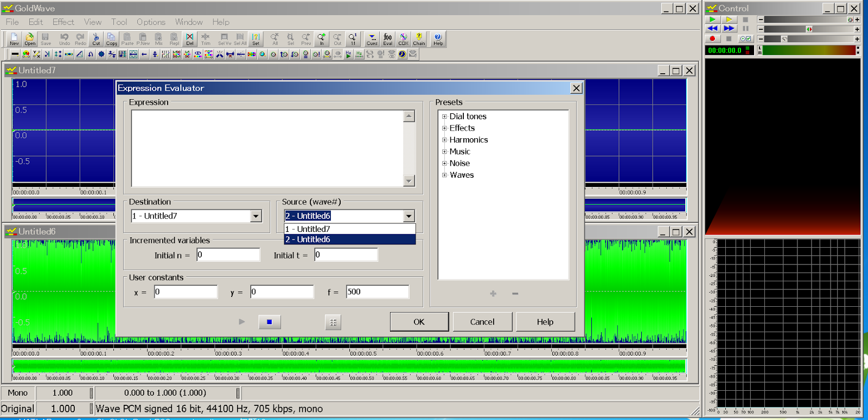Click the Copy toolbar icon
868x420 pixels.
[x=111, y=39]
